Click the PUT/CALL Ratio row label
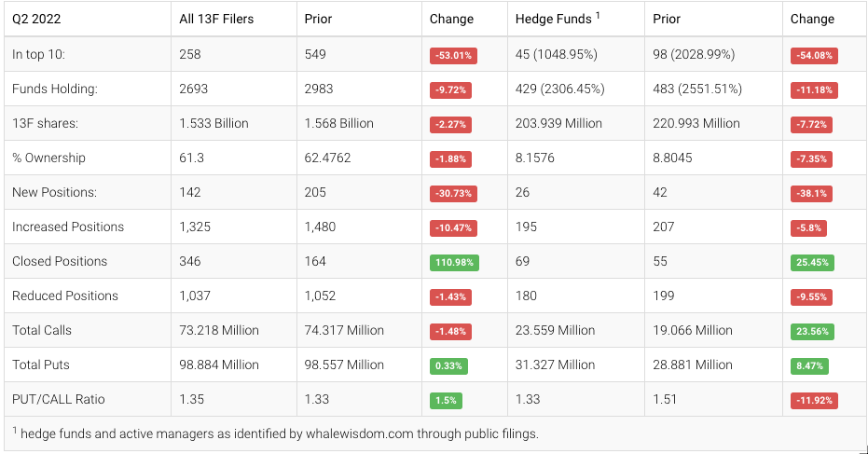Image resolution: width=868 pixels, height=454 pixels. pos(59,399)
